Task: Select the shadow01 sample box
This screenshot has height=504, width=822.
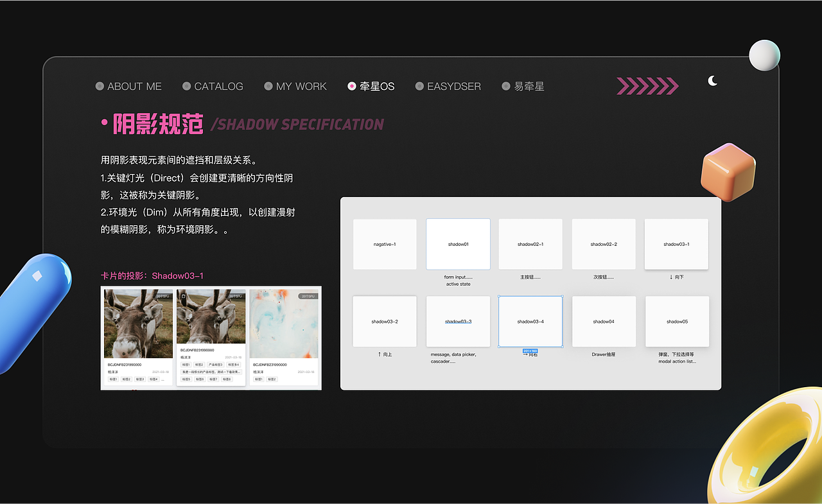Action: point(458,244)
